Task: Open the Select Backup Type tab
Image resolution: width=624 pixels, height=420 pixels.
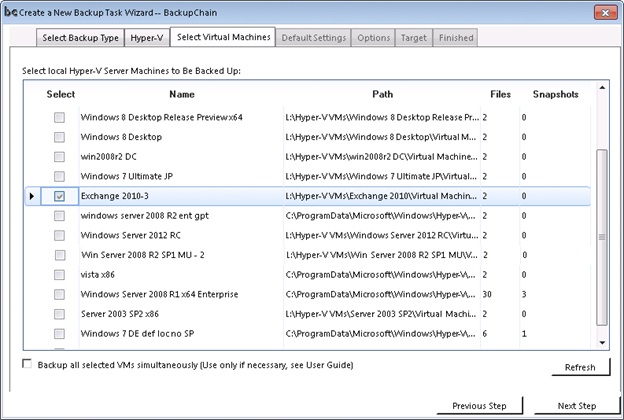Action: coord(80,38)
